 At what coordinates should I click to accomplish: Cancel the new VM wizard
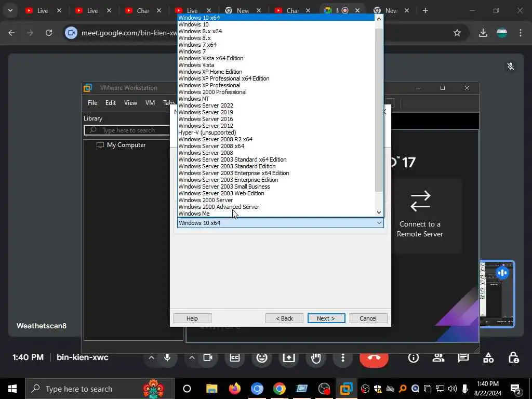pyautogui.click(x=368, y=318)
